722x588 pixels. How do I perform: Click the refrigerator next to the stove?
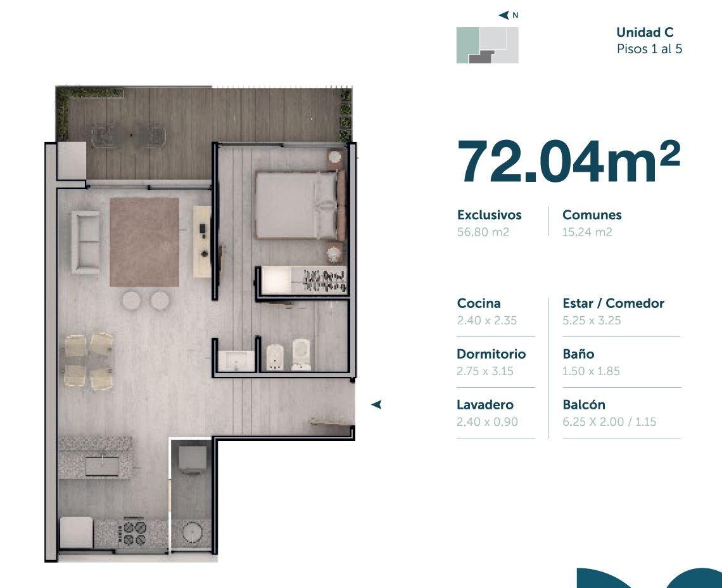tap(77, 533)
